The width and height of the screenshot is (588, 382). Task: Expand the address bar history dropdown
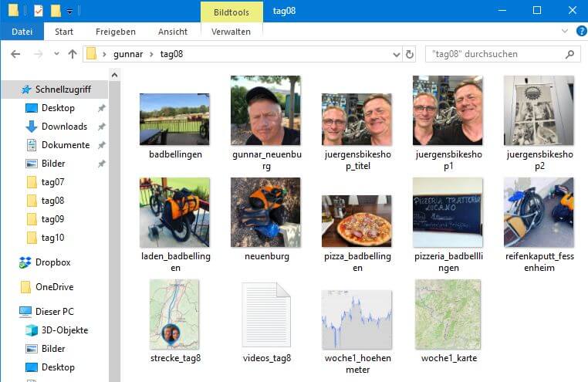397,55
